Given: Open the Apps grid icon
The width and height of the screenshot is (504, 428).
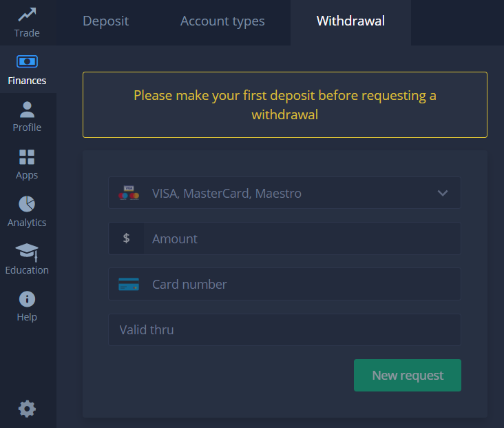Looking at the screenshot, I should 27,157.
